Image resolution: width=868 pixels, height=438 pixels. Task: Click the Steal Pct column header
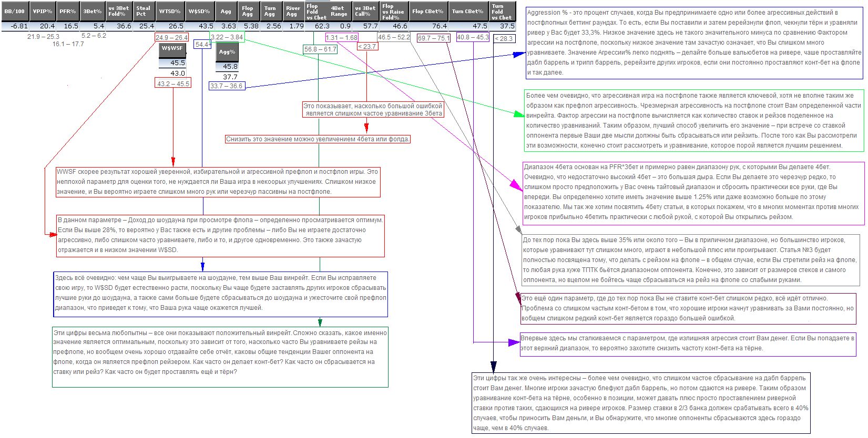144,12
